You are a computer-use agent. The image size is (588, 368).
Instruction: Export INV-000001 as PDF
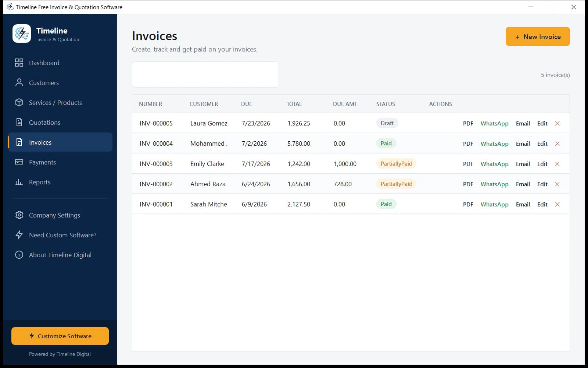click(468, 204)
